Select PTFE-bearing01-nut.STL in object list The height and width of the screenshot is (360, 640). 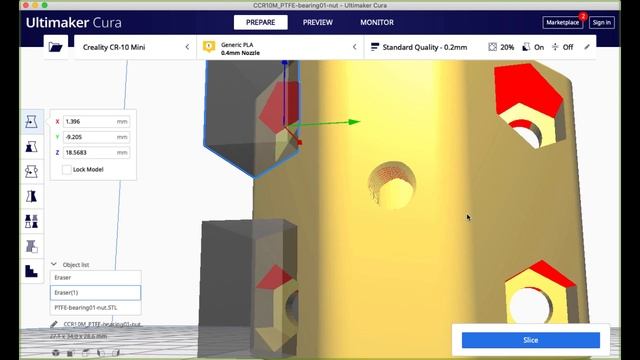click(x=96, y=308)
